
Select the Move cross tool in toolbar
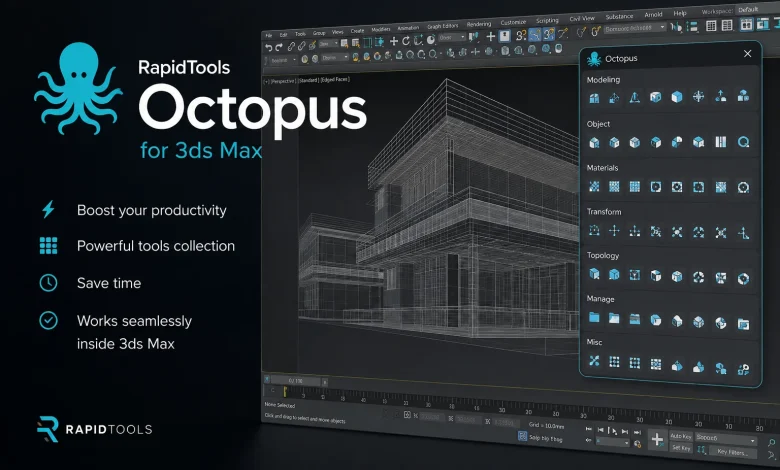point(393,41)
